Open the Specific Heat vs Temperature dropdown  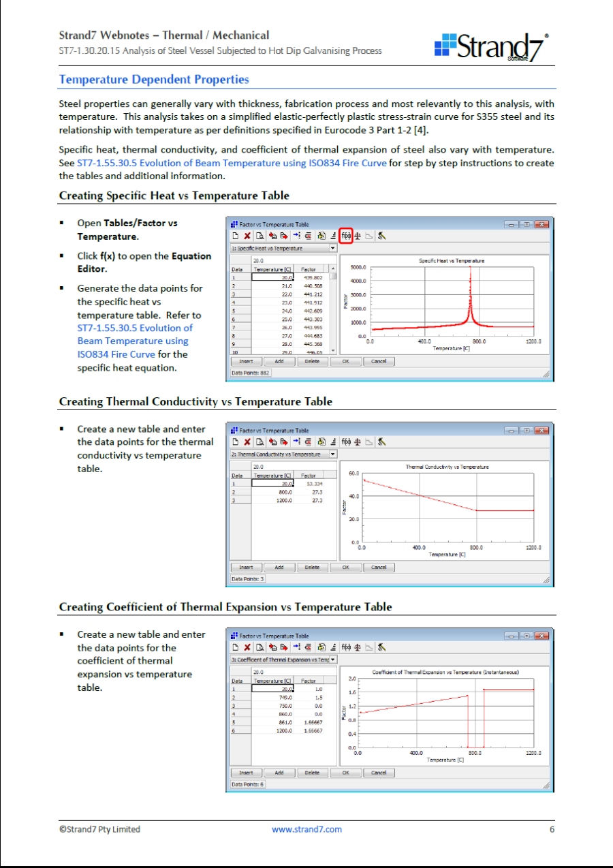333,249
